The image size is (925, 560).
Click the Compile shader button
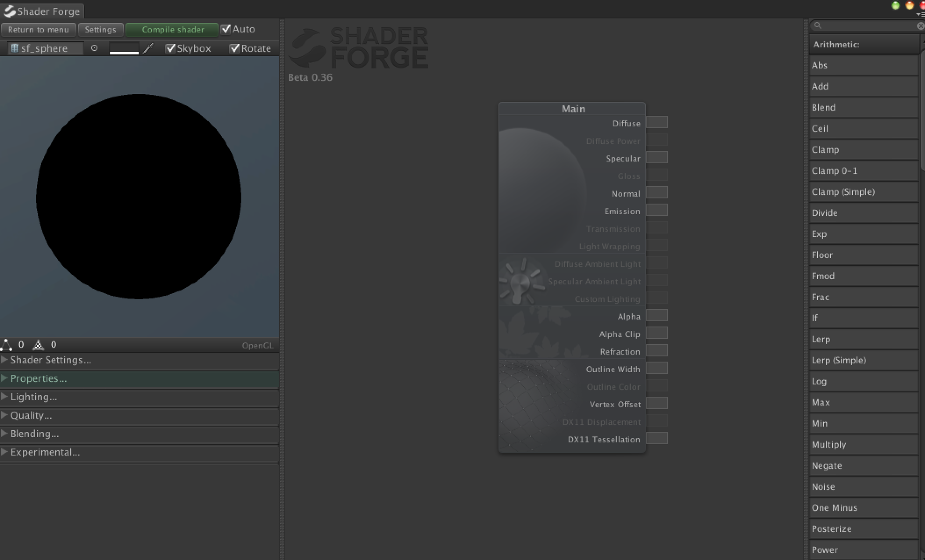click(x=172, y=30)
